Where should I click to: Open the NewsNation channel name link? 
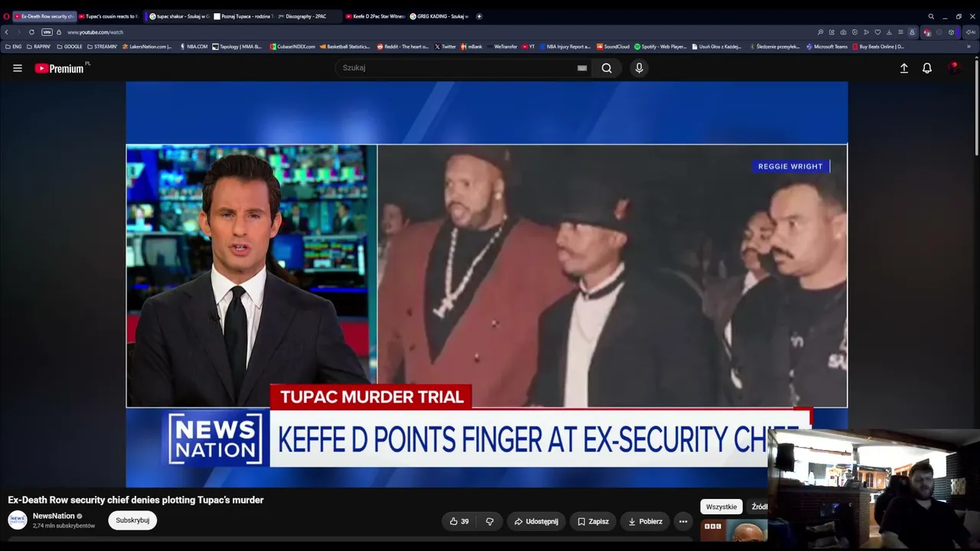pos(54,516)
